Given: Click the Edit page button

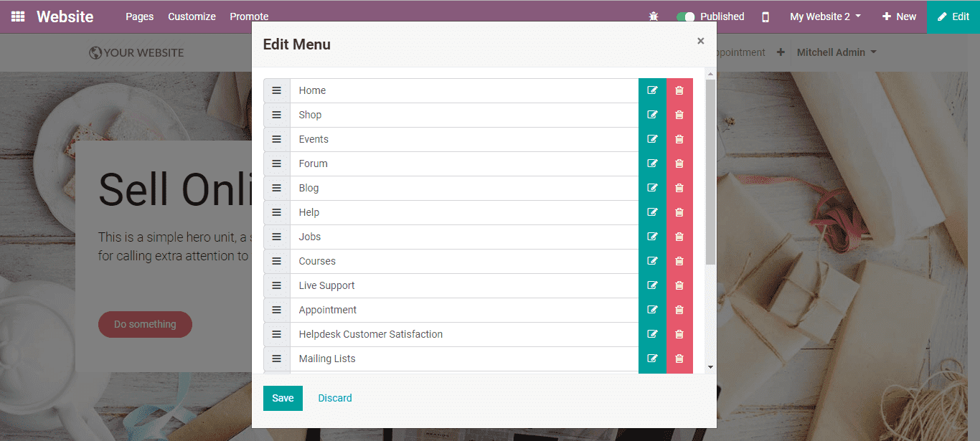Looking at the screenshot, I should (x=953, y=16).
